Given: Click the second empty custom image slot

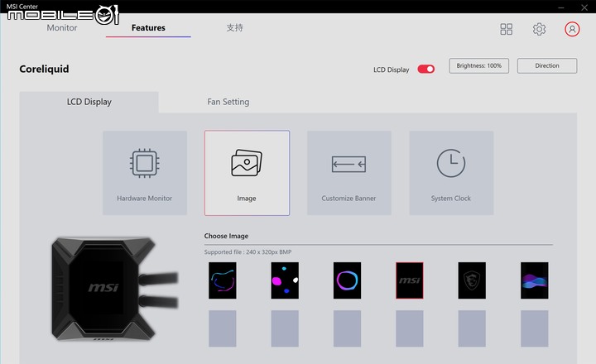Looking at the screenshot, I should click(285, 328).
